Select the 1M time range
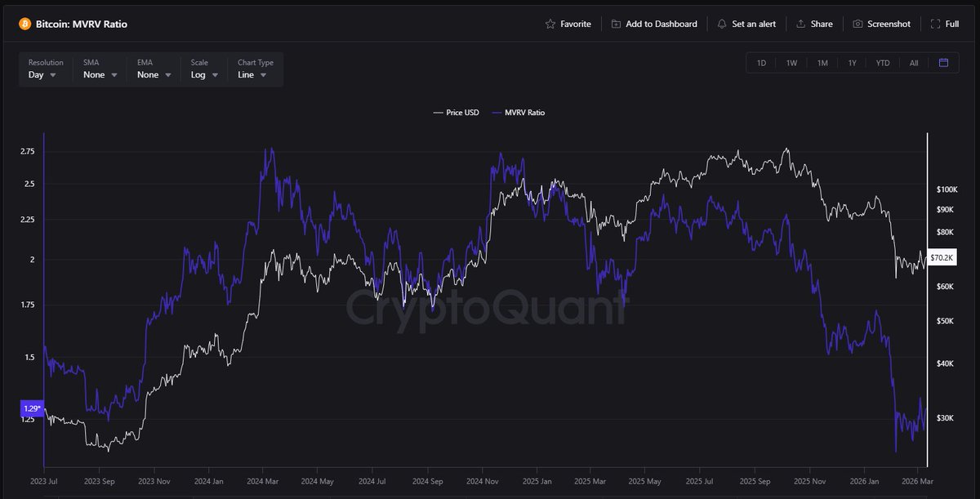Viewport: 980px width, 499px height. [x=822, y=63]
